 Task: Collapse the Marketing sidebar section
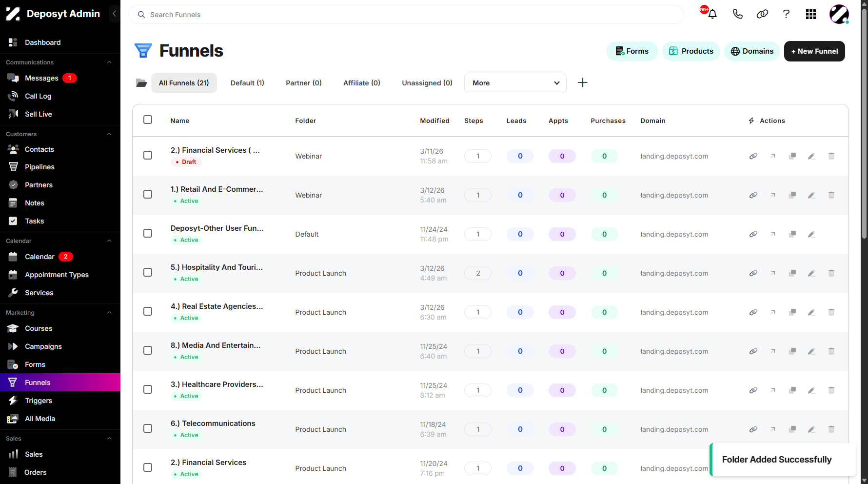tap(109, 313)
